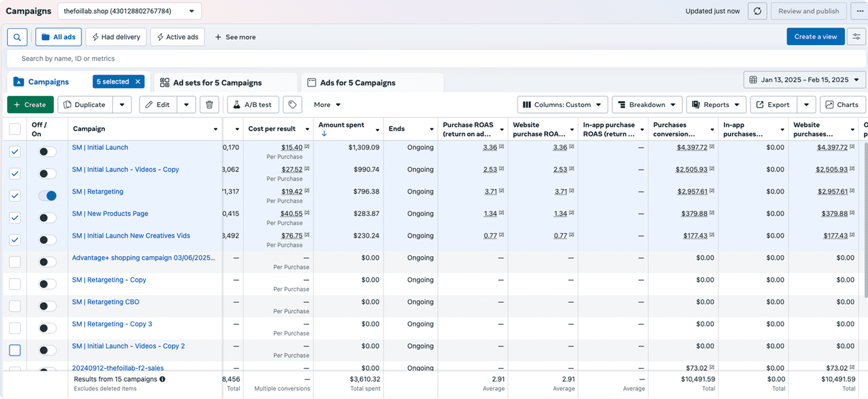Viewport: 868px width, 399px height.
Task: Open the three-dot more options menu
Action: pos(860,11)
